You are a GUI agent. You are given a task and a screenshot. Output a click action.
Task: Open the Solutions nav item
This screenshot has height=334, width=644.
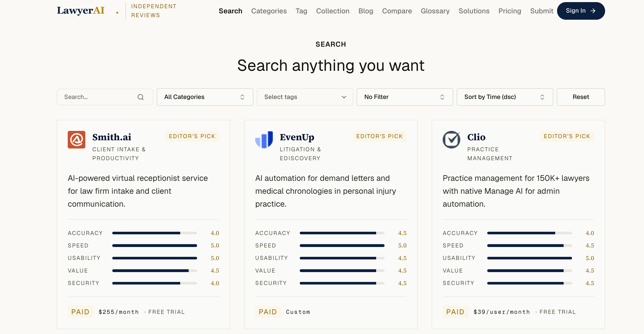[474, 11]
